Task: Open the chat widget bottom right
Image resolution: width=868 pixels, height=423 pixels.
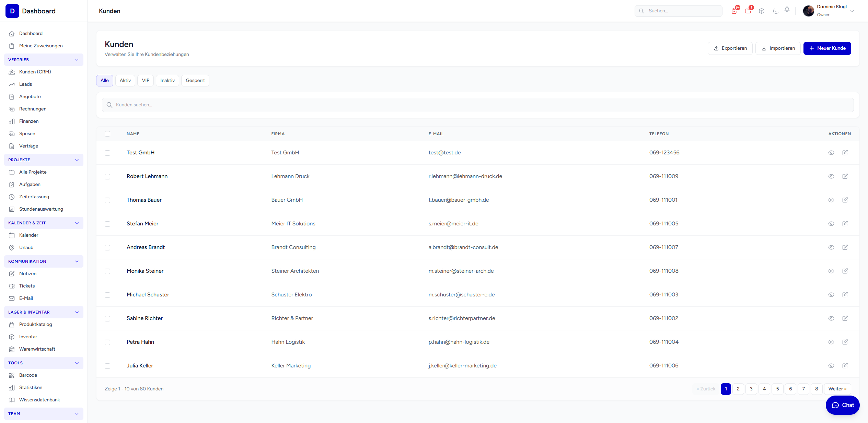Action: tap(843, 405)
